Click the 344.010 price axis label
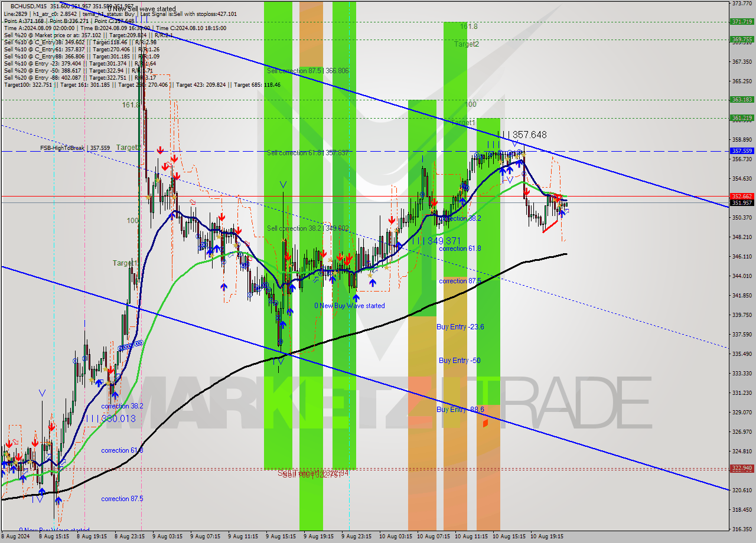756x543 pixels. pyautogui.click(x=742, y=276)
